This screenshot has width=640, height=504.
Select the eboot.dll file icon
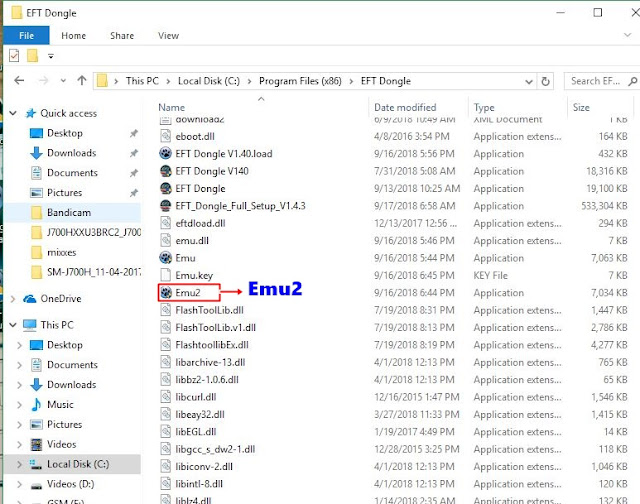click(165, 136)
